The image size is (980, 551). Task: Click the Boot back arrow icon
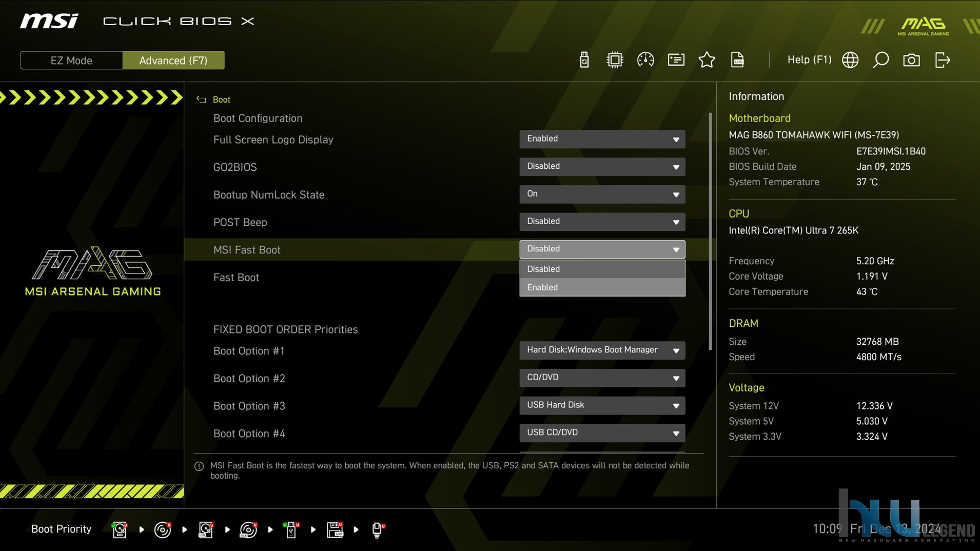[201, 100]
